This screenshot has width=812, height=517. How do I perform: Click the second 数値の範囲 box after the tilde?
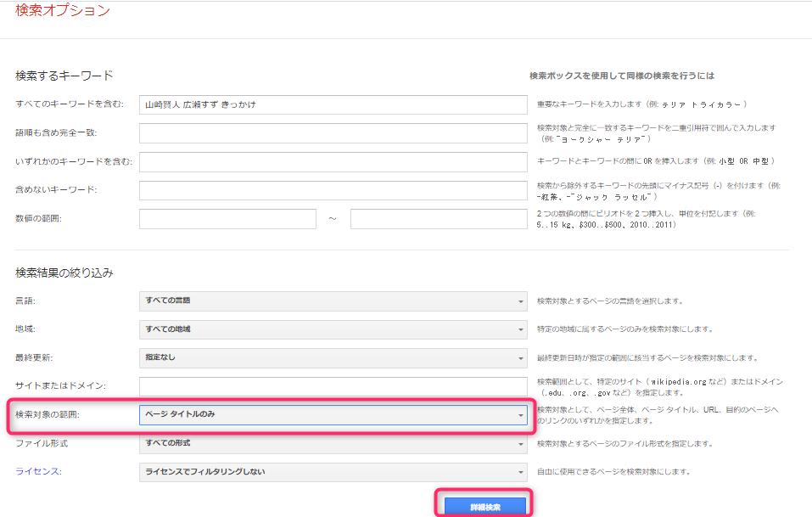coord(439,218)
